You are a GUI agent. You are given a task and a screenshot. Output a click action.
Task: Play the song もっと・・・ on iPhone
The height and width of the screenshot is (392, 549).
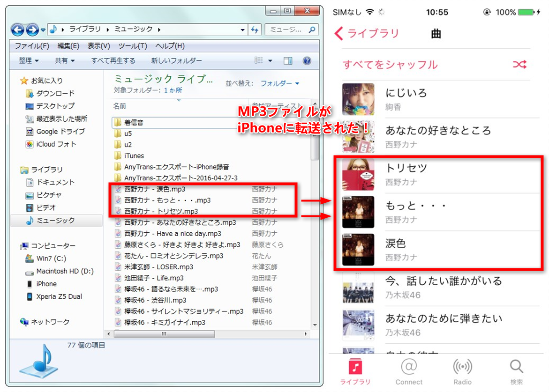441,212
